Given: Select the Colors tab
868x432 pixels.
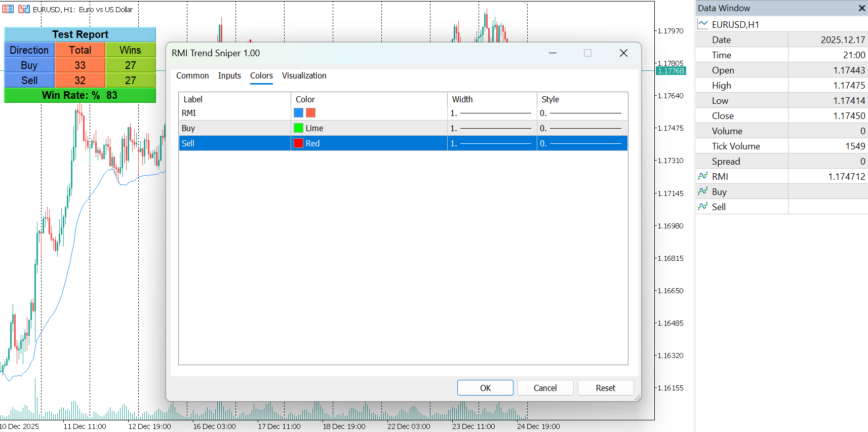Looking at the screenshot, I should click(261, 75).
